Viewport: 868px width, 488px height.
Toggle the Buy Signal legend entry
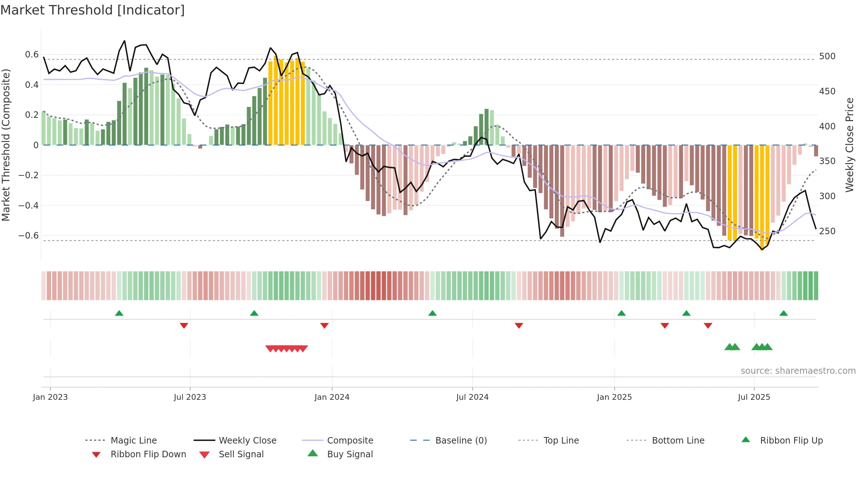[x=340, y=454]
